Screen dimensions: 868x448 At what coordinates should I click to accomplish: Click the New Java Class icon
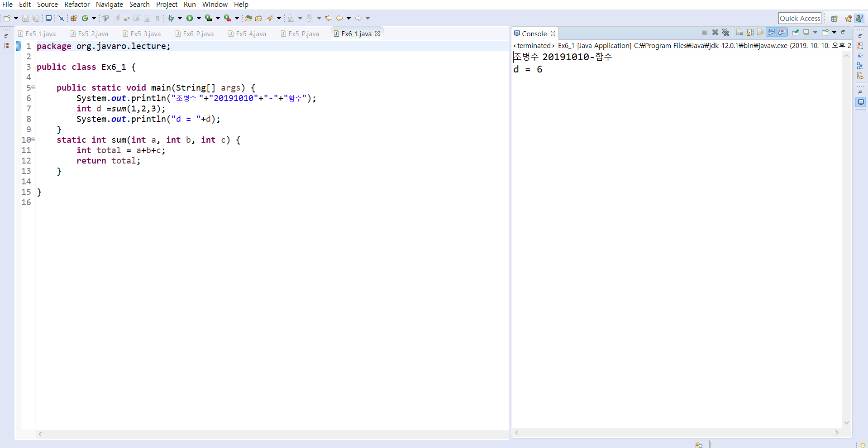coord(85,18)
